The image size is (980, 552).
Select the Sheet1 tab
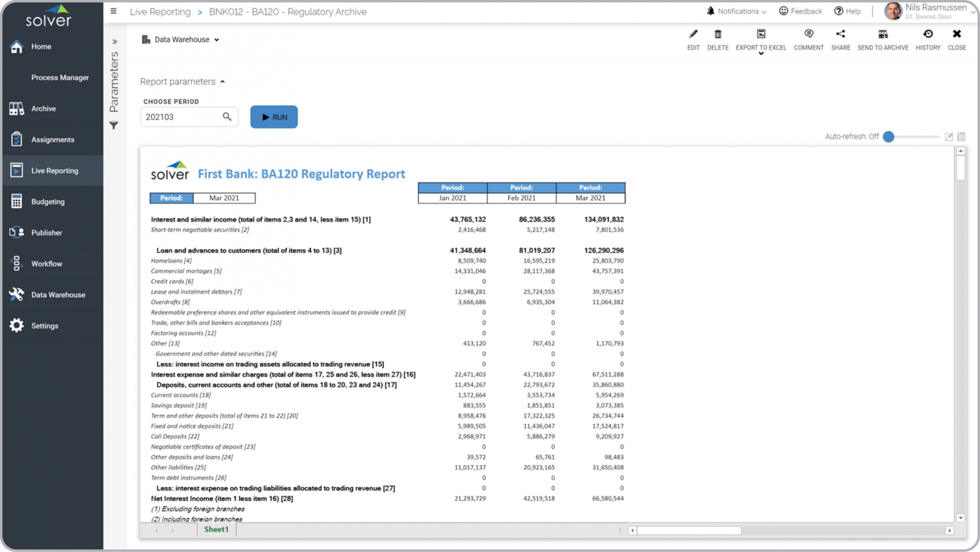pos(216,529)
